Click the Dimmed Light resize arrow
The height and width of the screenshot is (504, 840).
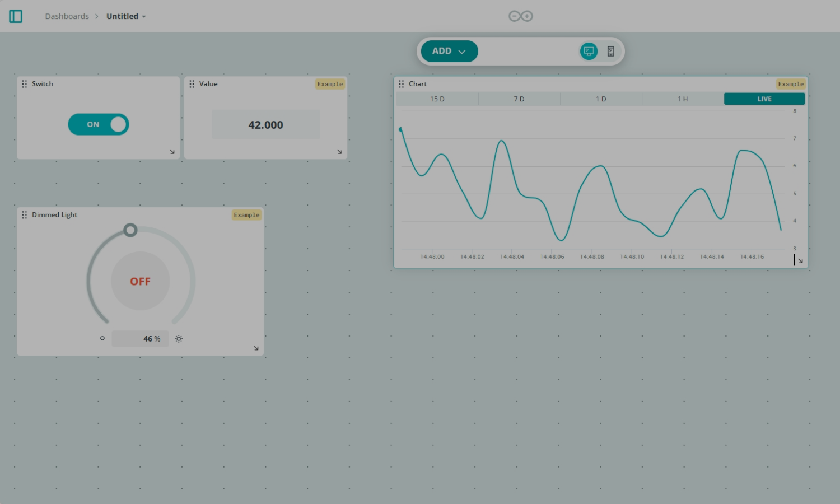pos(256,348)
